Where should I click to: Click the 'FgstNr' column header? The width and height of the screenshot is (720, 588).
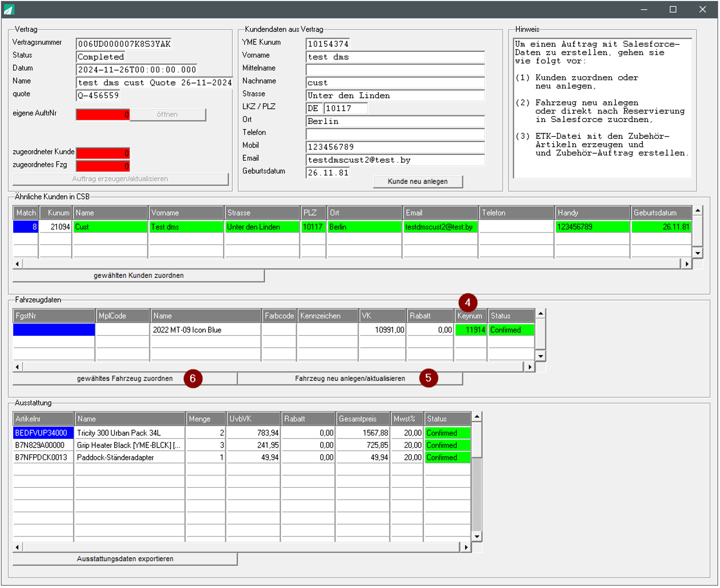pos(54,316)
